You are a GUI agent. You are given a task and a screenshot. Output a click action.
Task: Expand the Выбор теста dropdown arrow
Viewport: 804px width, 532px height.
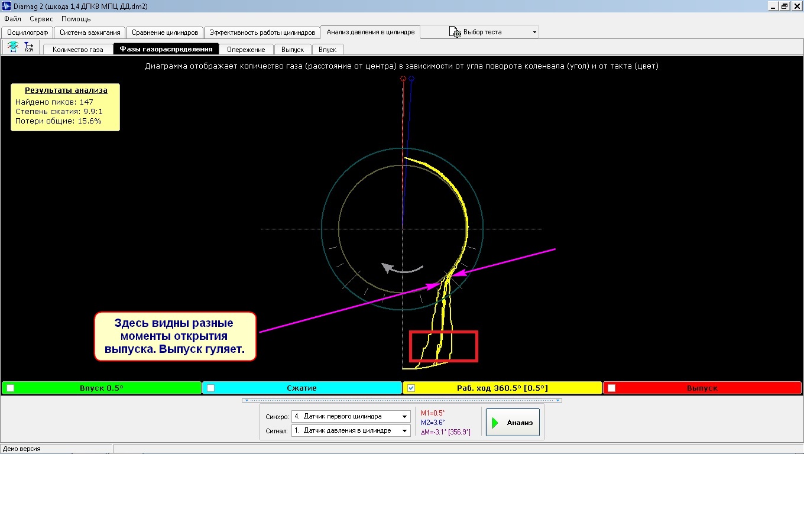[534, 32]
